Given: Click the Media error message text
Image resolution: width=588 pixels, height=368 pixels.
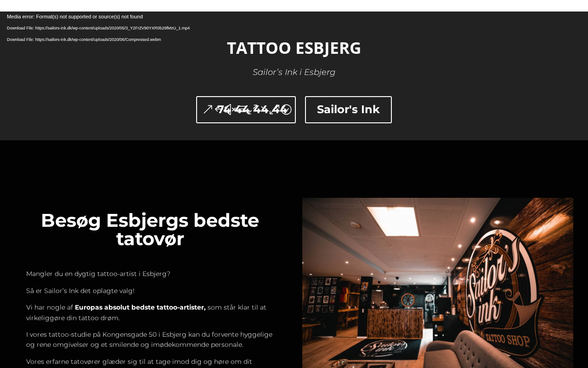Looking at the screenshot, I should click(x=75, y=17).
